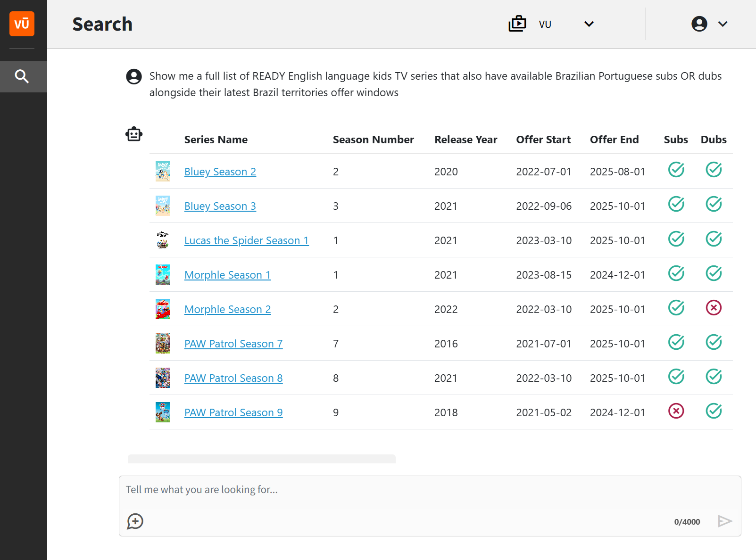
Task: Sort by the Release Year column header
Action: [x=465, y=140]
